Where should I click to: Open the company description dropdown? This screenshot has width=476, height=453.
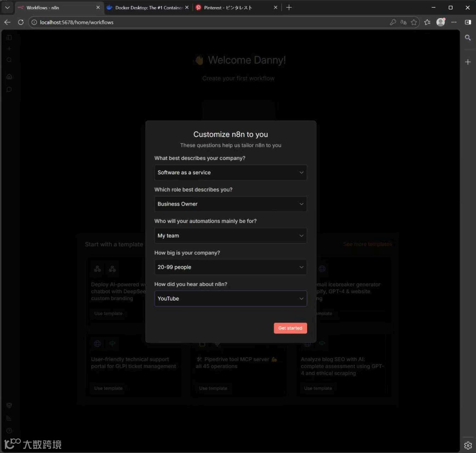[231, 172]
